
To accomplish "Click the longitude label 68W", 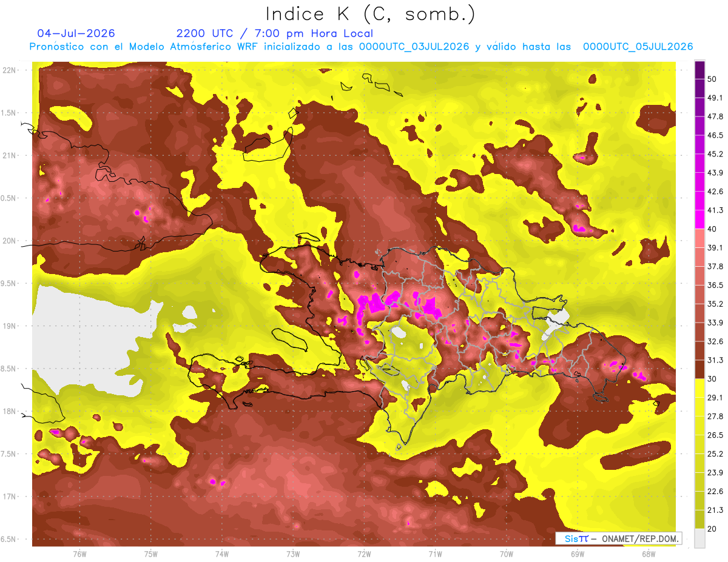I will (649, 554).
